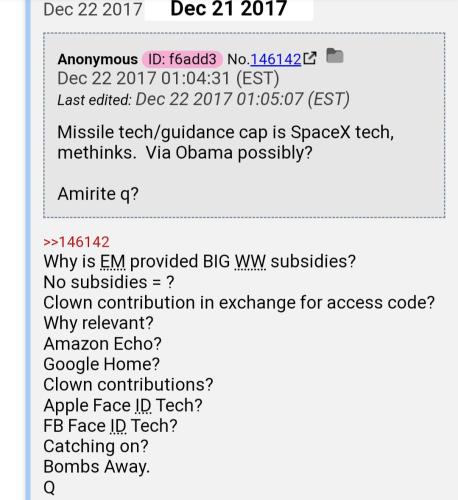
Task: Select the bold Dec 21 2017 date header
Action: [x=229, y=9]
